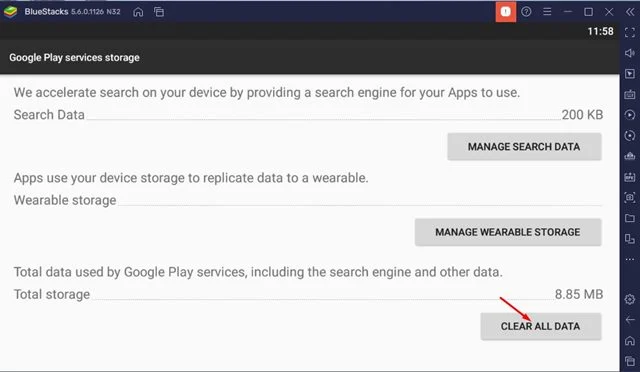Click the red notification alert icon
The height and width of the screenshot is (372, 640).
pos(506,12)
